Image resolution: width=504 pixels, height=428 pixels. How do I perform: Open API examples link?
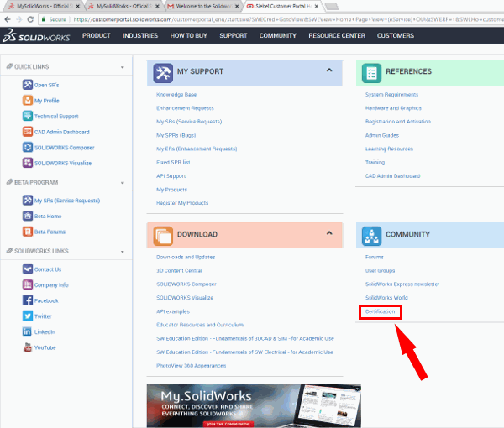point(173,311)
